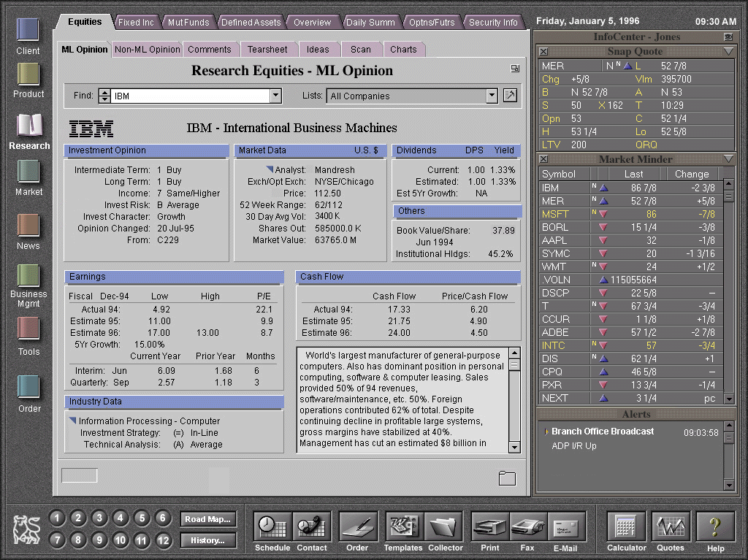Click the list edit icon beside All Companies

coord(510,96)
